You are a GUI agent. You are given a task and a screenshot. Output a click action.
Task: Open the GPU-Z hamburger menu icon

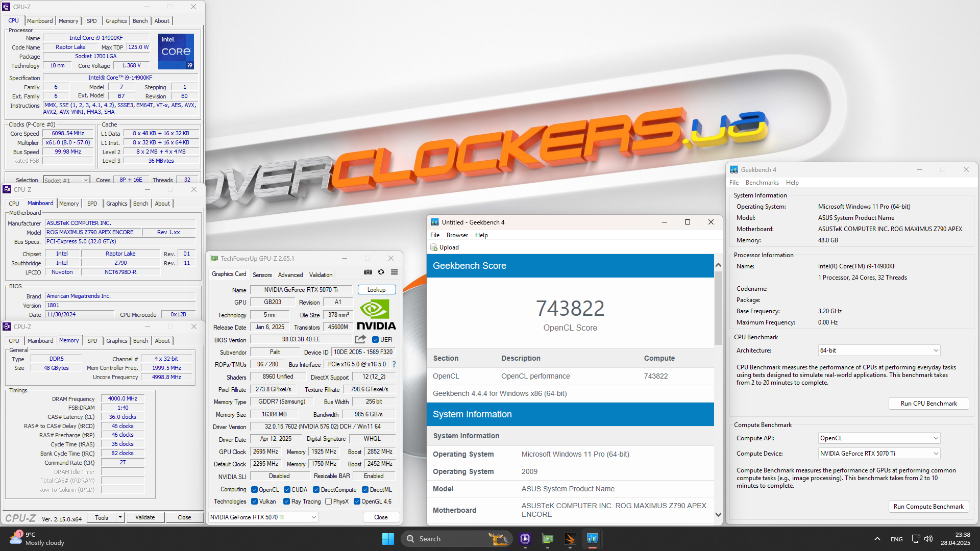[394, 272]
